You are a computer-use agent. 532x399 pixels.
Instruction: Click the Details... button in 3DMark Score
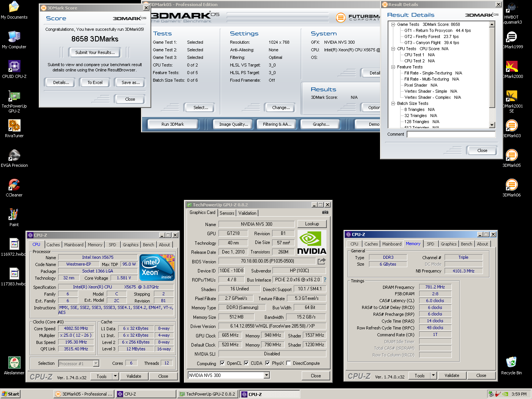tap(61, 82)
